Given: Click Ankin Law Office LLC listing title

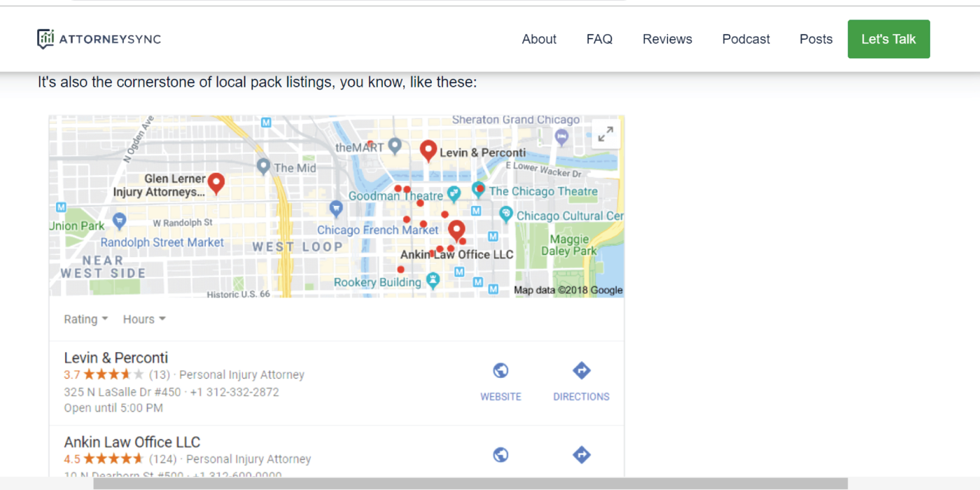Looking at the screenshot, I should [132, 442].
